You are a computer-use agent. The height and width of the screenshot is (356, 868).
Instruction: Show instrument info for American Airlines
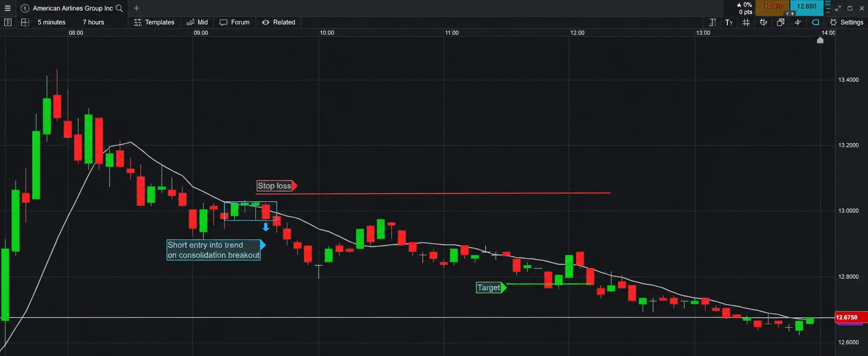[x=25, y=8]
